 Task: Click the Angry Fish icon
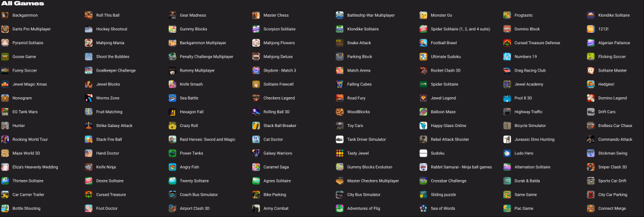click(x=172, y=168)
